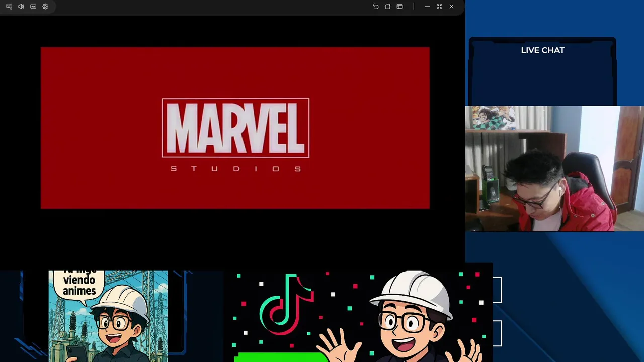Go to home via the house icon

[388, 7]
